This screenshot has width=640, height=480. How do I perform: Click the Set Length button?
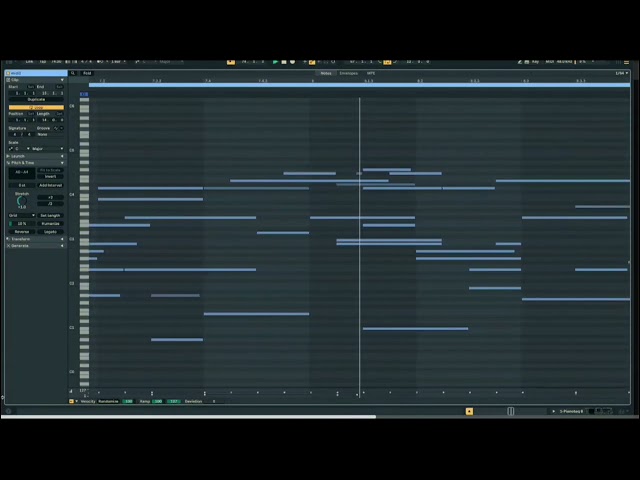(x=50, y=216)
